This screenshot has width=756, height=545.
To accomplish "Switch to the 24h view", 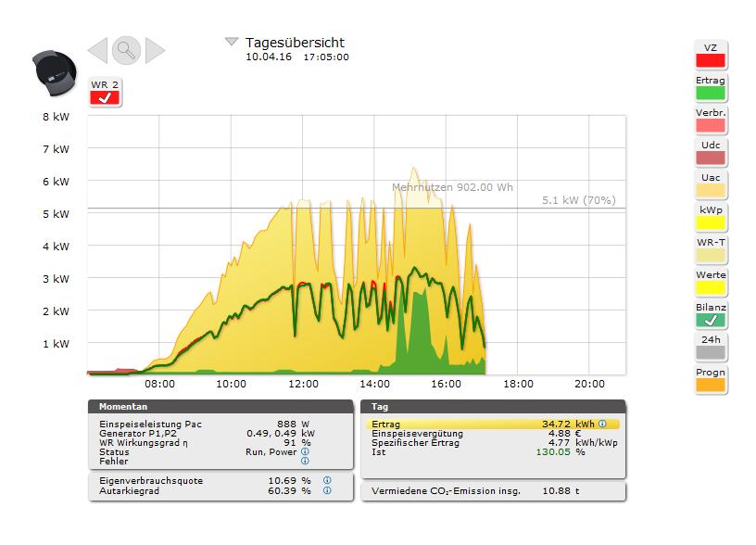I will (x=711, y=352).
